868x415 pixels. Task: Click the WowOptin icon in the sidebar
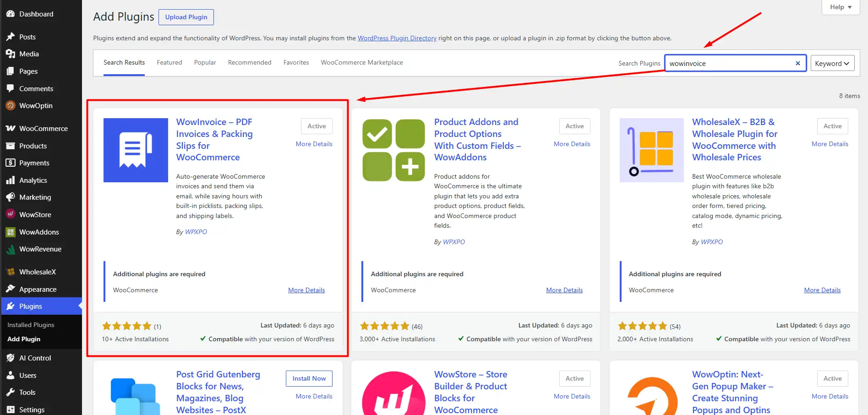coord(11,106)
